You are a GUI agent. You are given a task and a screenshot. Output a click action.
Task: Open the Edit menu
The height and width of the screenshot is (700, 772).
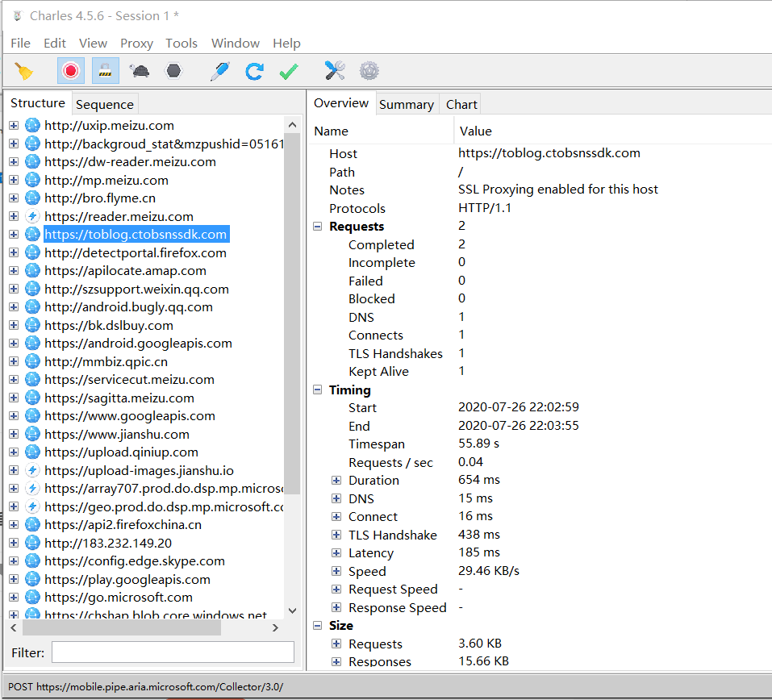pos(55,44)
